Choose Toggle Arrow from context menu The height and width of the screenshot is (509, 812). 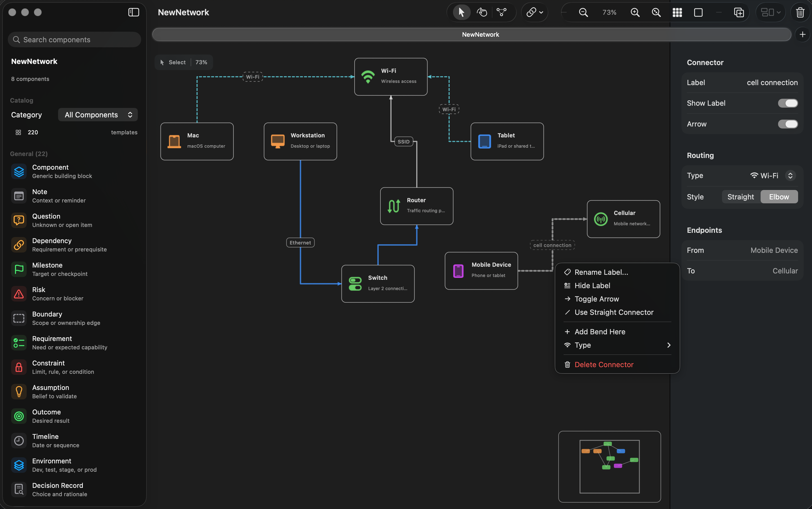[x=617, y=299]
